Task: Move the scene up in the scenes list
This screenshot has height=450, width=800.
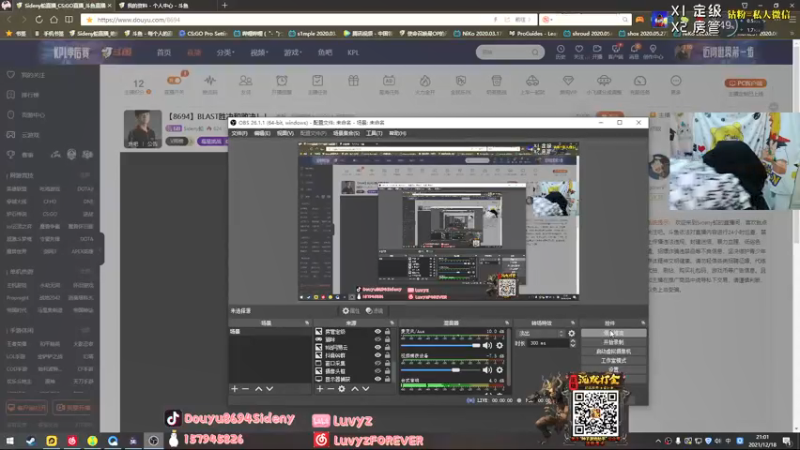Action: coord(259,389)
